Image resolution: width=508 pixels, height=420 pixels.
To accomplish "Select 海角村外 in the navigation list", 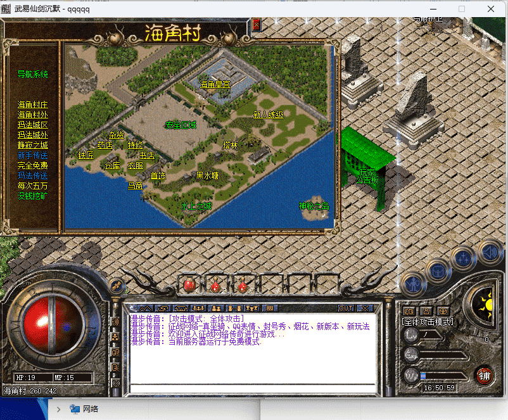I will tap(33, 115).
